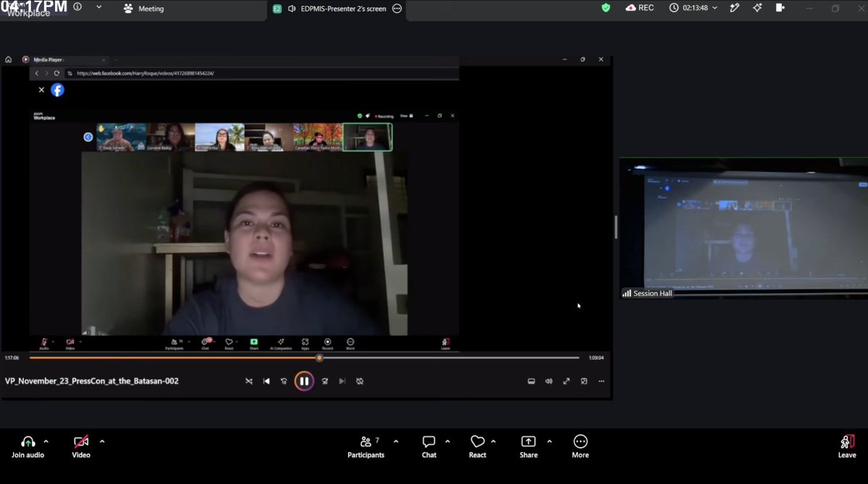The width and height of the screenshot is (868, 484).
Task: Click the Recording indicator in the embedded Zoom
Action: tap(384, 116)
